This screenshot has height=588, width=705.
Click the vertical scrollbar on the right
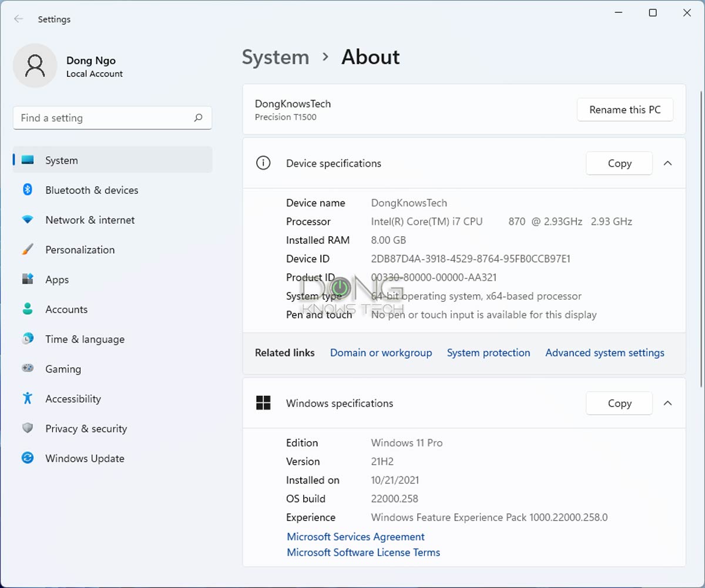click(x=700, y=238)
